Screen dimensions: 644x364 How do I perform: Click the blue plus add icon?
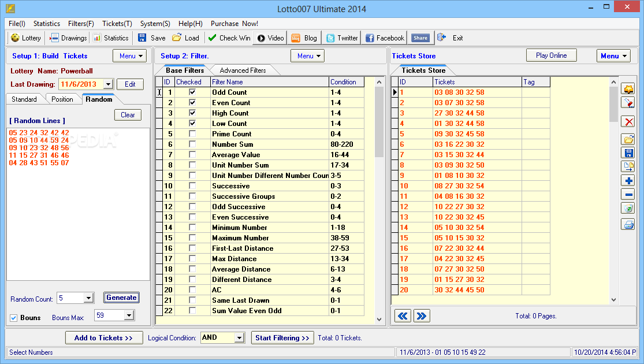click(x=628, y=181)
